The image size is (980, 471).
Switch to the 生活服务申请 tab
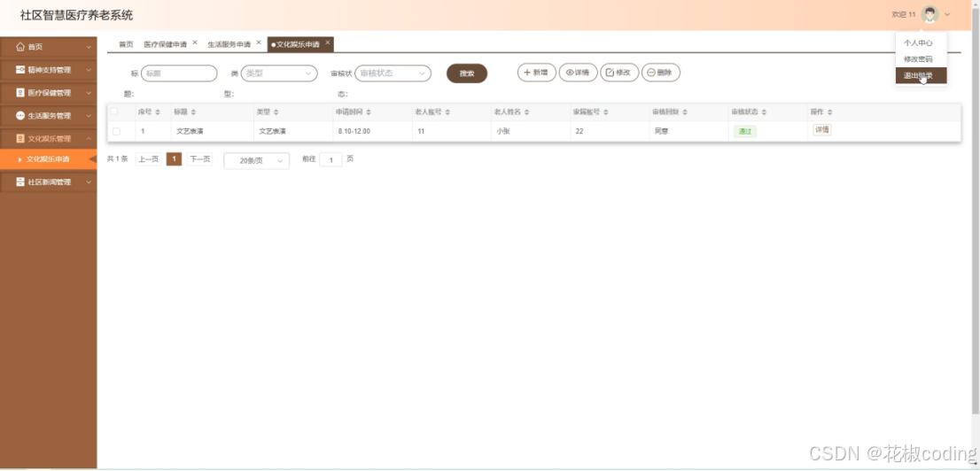pyautogui.click(x=229, y=44)
